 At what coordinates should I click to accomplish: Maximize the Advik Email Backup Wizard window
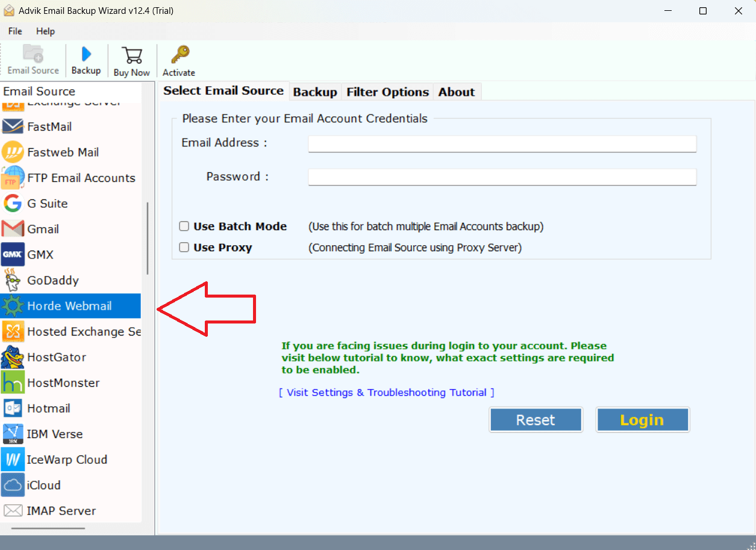click(x=703, y=11)
